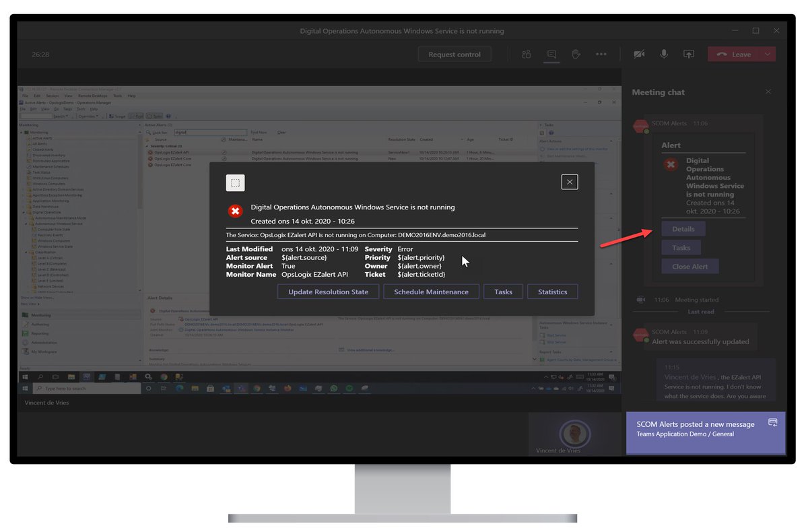Collapse the Classification tree node

25,252
